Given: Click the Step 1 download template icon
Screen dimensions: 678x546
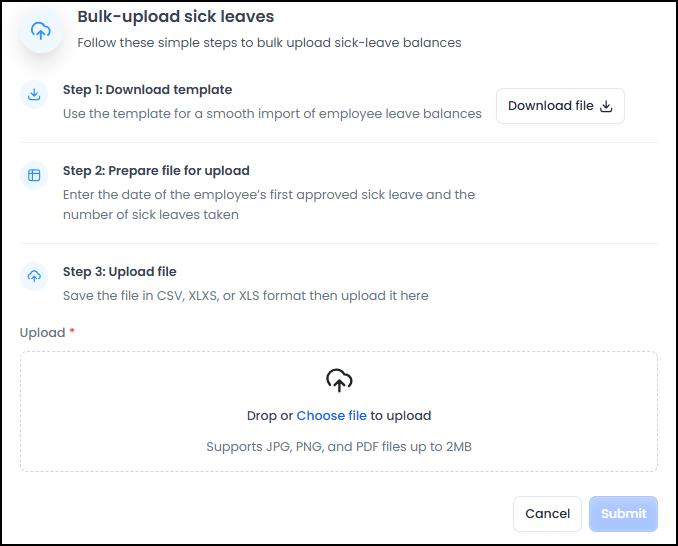Looking at the screenshot, I should [x=34, y=94].
